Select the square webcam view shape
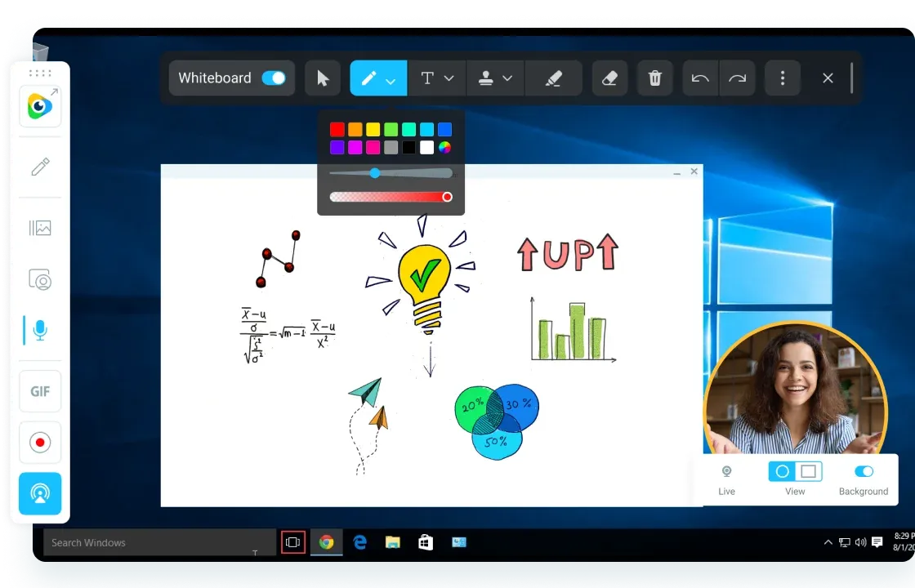The width and height of the screenshot is (915, 588). coord(808,471)
